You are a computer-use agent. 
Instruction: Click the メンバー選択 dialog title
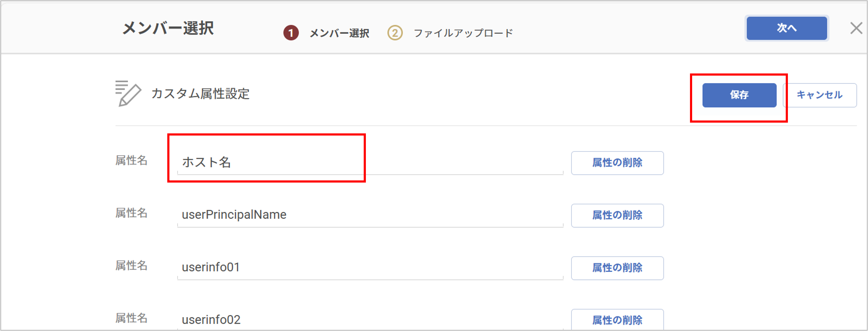tap(168, 28)
